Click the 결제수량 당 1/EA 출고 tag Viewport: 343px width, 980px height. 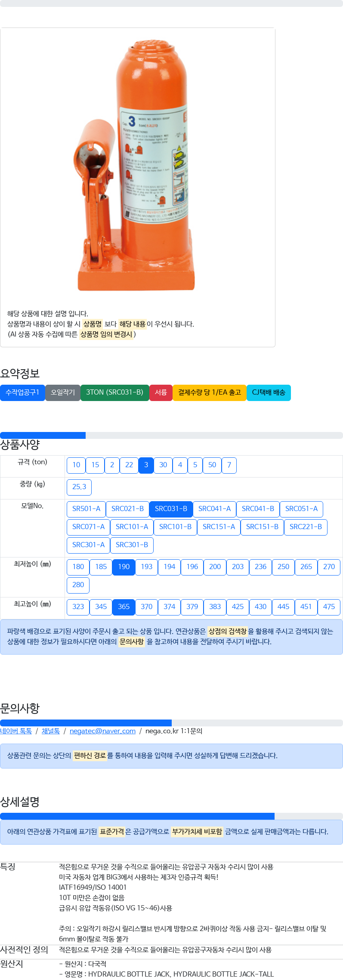210,392
